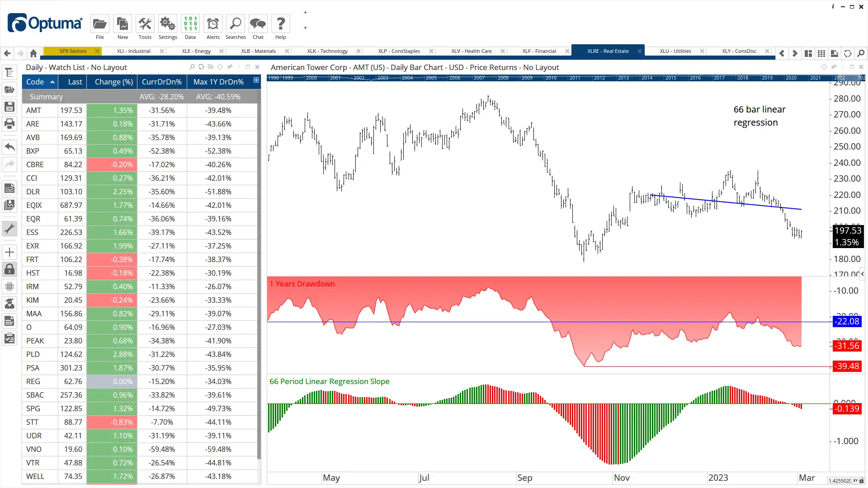Click the refresh icon in watch list header
The width and height of the screenshot is (868, 488).
coord(201,67)
